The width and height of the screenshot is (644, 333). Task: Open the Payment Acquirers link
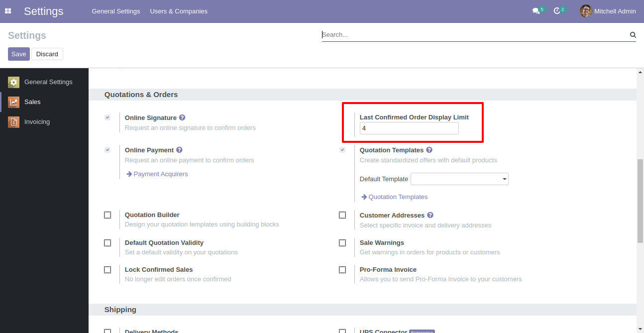157,174
